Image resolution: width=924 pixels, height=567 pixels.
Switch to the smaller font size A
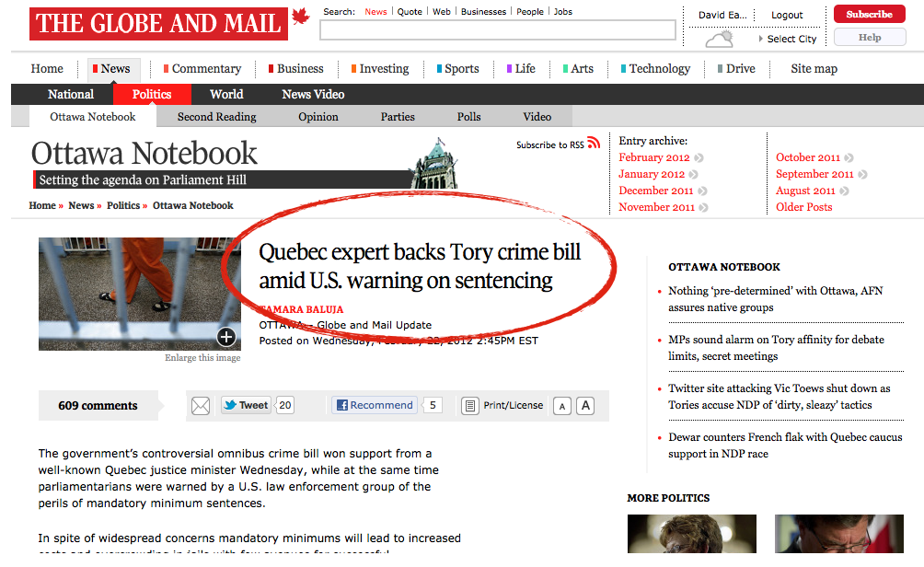pyautogui.click(x=561, y=406)
